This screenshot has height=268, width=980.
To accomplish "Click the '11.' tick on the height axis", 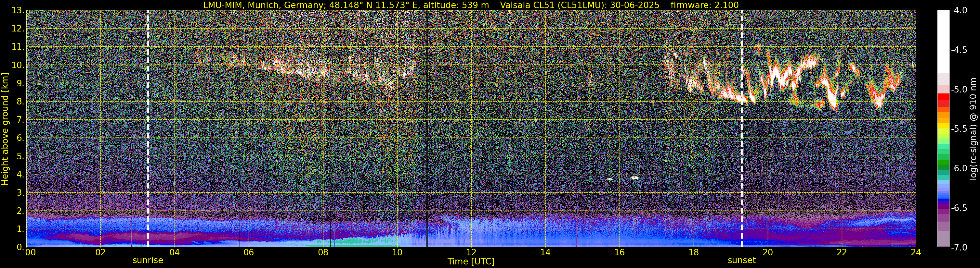I will coord(18,47).
